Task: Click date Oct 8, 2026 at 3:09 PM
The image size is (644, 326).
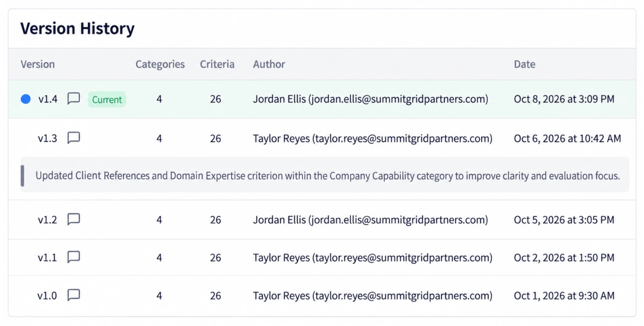Action: (564, 99)
